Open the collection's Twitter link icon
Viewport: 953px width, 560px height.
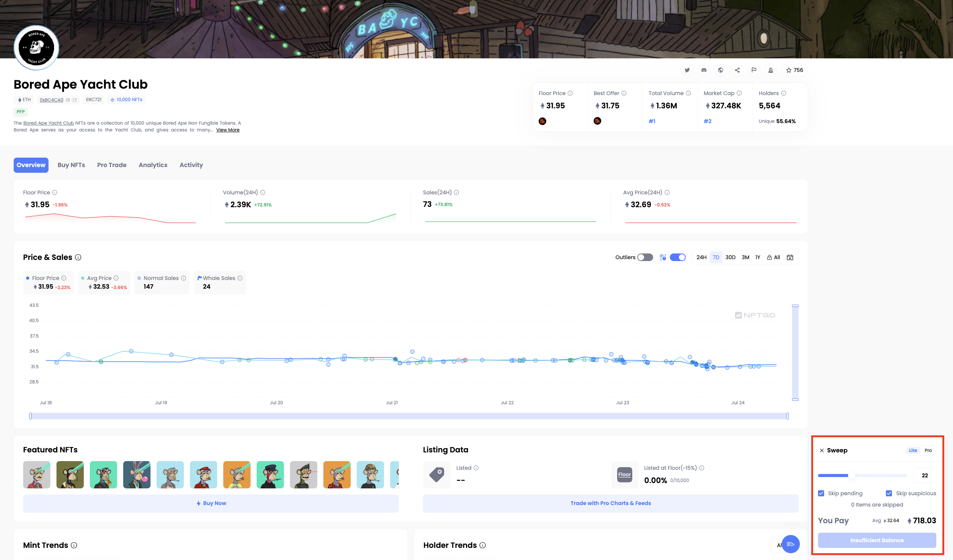(687, 70)
